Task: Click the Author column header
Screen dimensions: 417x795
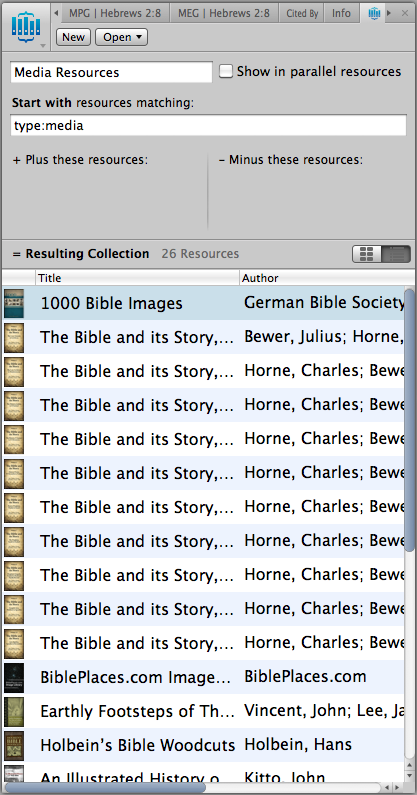Action: coord(324,278)
